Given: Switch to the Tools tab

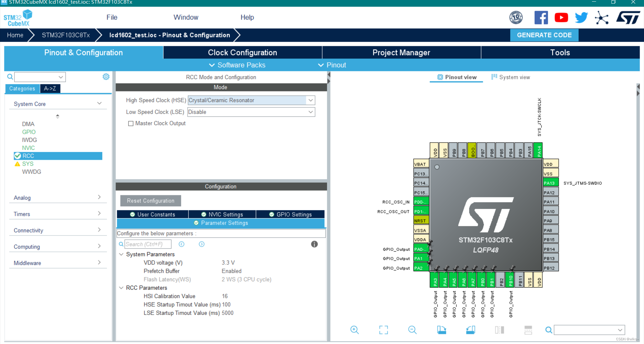Looking at the screenshot, I should (560, 53).
